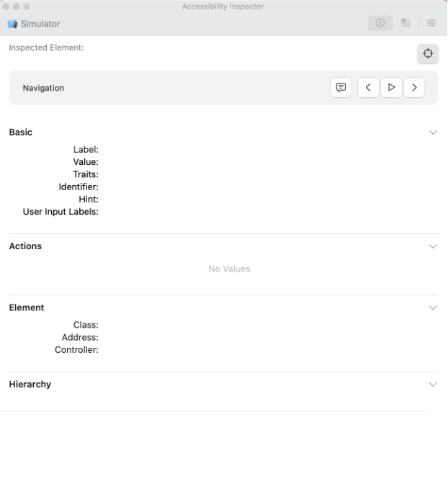Image resolution: width=448 pixels, height=484 pixels.
Task: Collapse the Hierarchy section
Action: 433,385
